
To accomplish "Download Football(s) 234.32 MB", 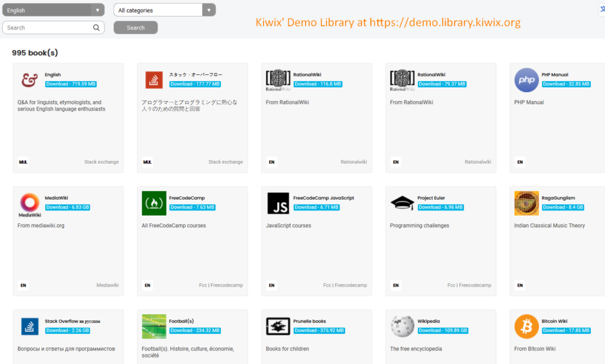I will click(195, 330).
